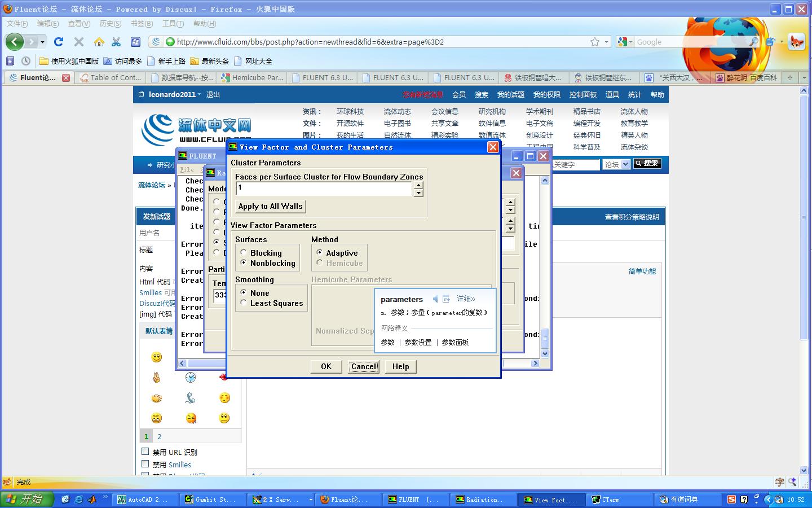Click the Firefox reload page icon
The image size is (812, 508).
[x=59, y=42]
